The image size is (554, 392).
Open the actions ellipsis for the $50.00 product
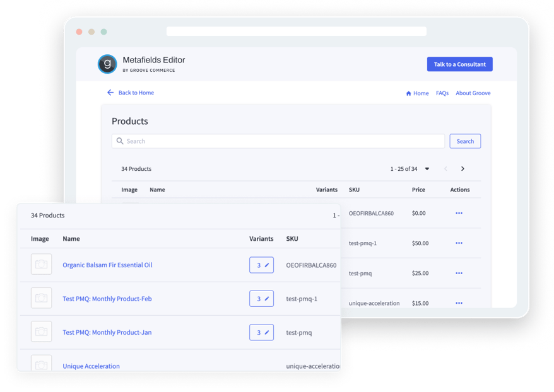(x=459, y=243)
